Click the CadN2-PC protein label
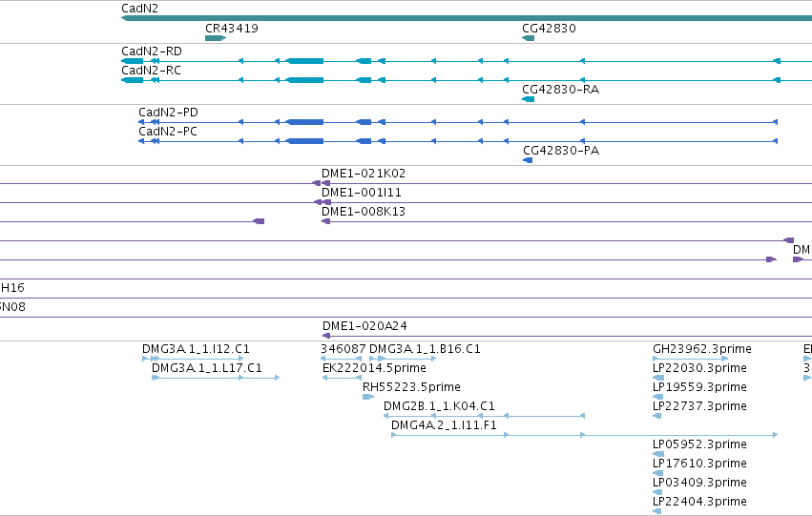The image size is (812, 516). pyautogui.click(x=168, y=132)
